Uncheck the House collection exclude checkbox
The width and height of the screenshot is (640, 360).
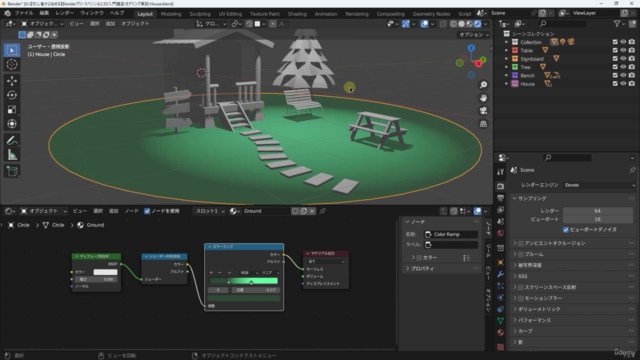pyautogui.click(x=615, y=84)
